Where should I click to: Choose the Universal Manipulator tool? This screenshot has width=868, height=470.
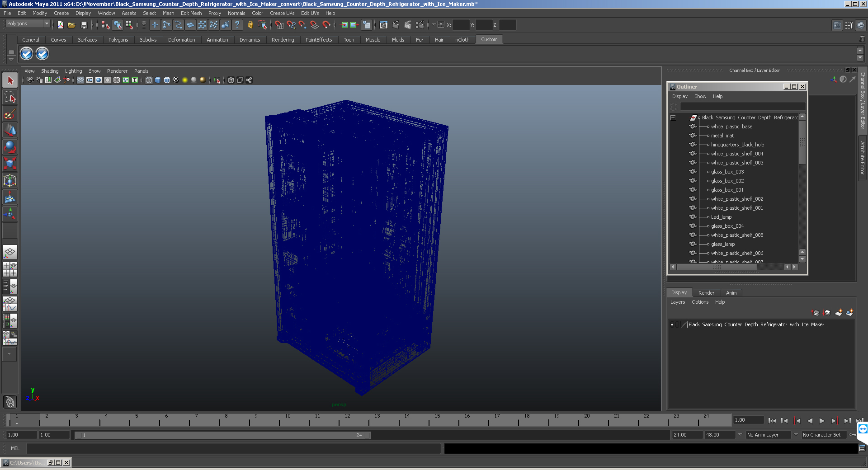pyautogui.click(x=10, y=180)
